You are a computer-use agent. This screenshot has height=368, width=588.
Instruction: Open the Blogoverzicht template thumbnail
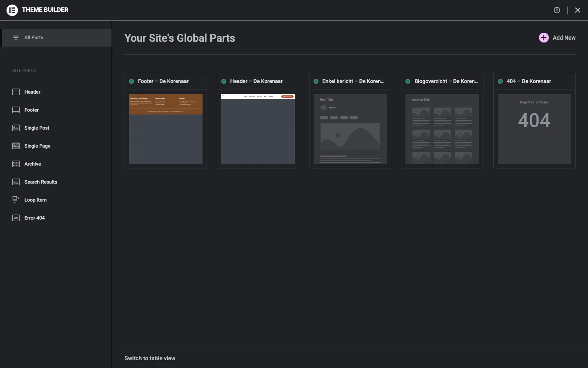pos(442,129)
